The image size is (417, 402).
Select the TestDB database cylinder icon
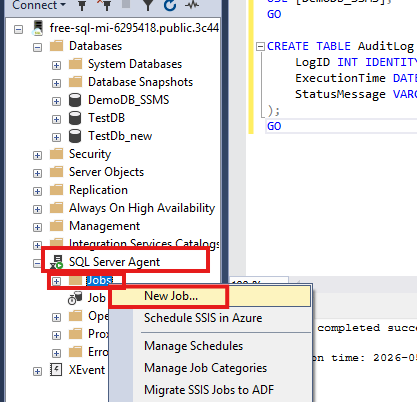[75, 118]
